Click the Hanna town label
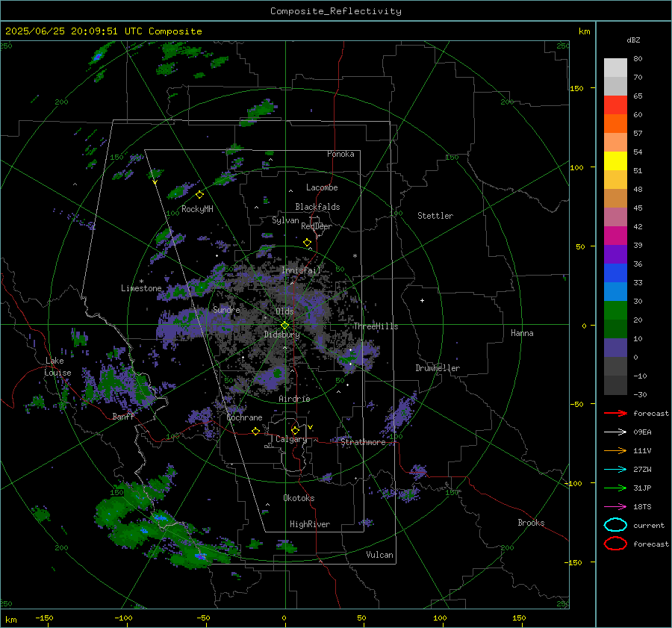 tap(522, 333)
